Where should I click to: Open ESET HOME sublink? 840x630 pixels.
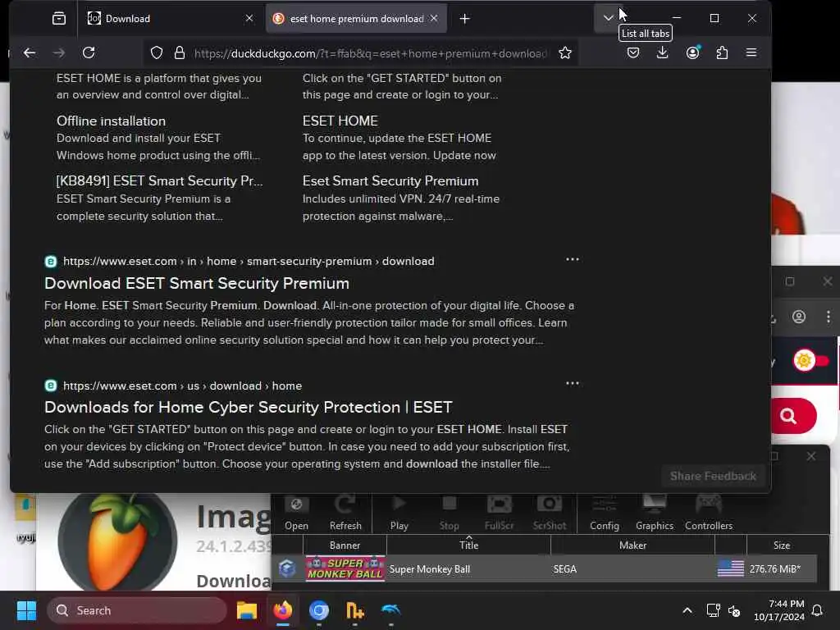(x=340, y=121)
